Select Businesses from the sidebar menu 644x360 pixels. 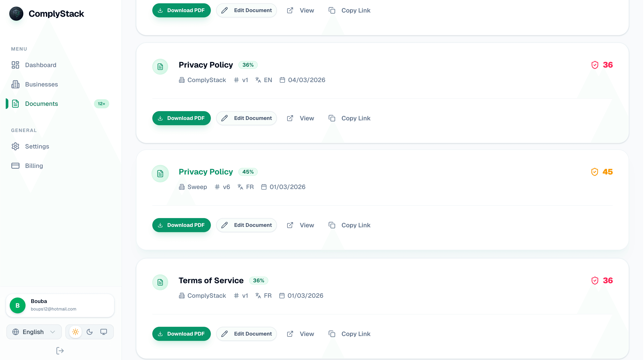click(42, 84)
